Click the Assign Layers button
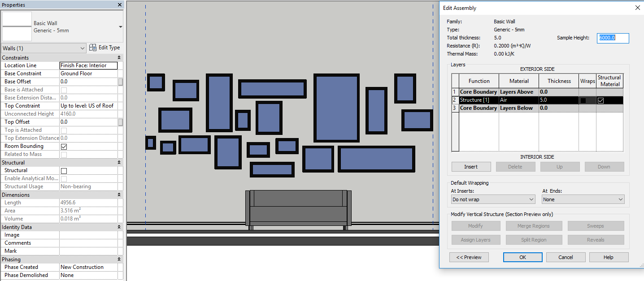 tap(475, 239)
